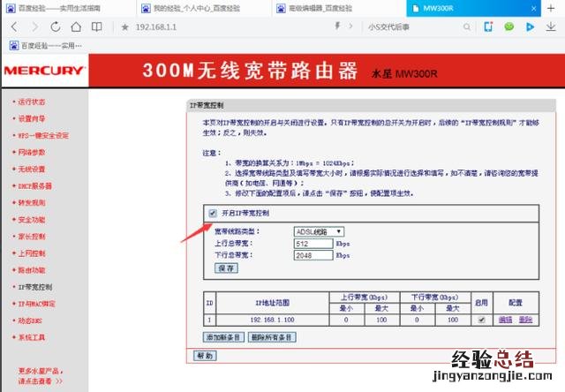
Task: Toggle the 启用 checkbox in rule row 1
Action: 481,320
